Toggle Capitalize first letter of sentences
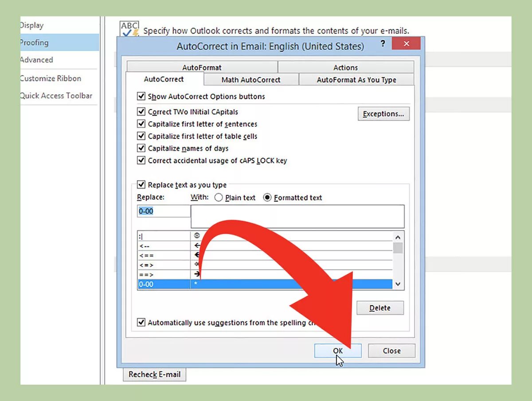532x401 pixels. pos(141,124)
